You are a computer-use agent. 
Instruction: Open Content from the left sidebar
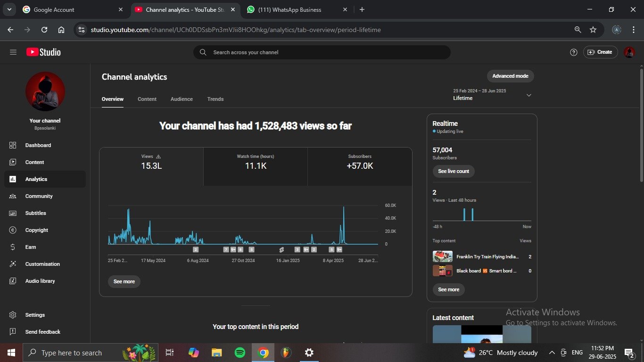point(45,162)
